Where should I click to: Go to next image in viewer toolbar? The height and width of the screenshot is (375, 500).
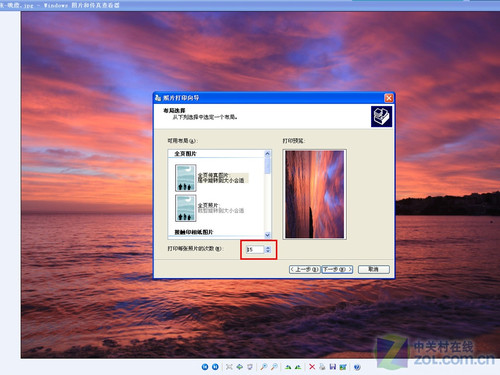(215, 367)
